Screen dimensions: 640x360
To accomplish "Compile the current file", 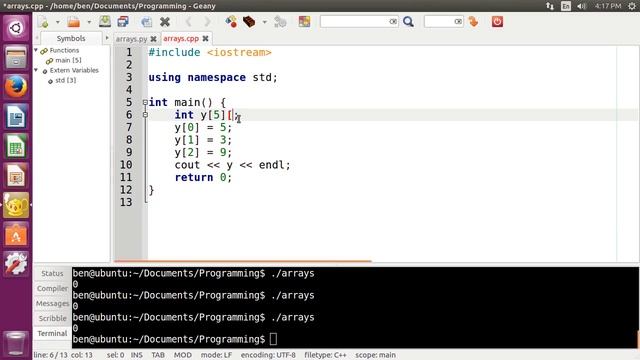I will point(231,22).
